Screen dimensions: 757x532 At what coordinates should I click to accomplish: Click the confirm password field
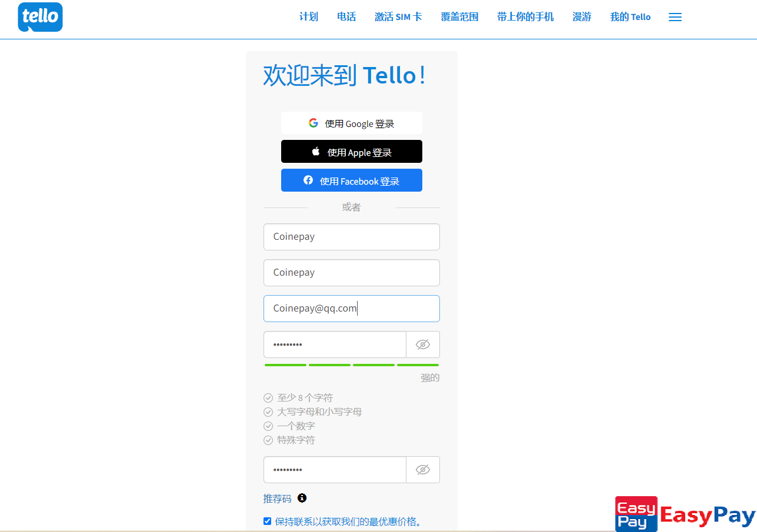pyautogui.click(x=335, y=470)
